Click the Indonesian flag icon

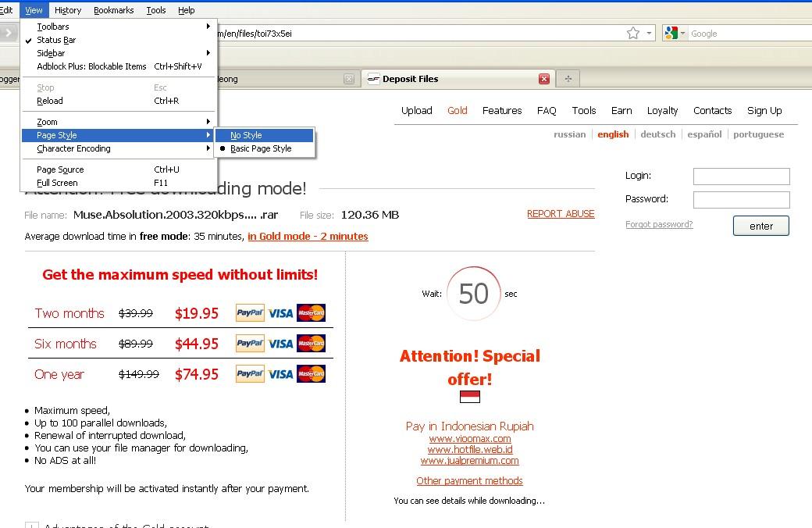(x=470, y=397)
